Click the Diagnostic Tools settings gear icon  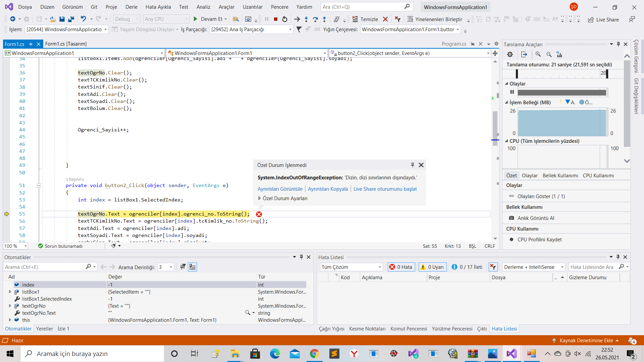(510, 54)
